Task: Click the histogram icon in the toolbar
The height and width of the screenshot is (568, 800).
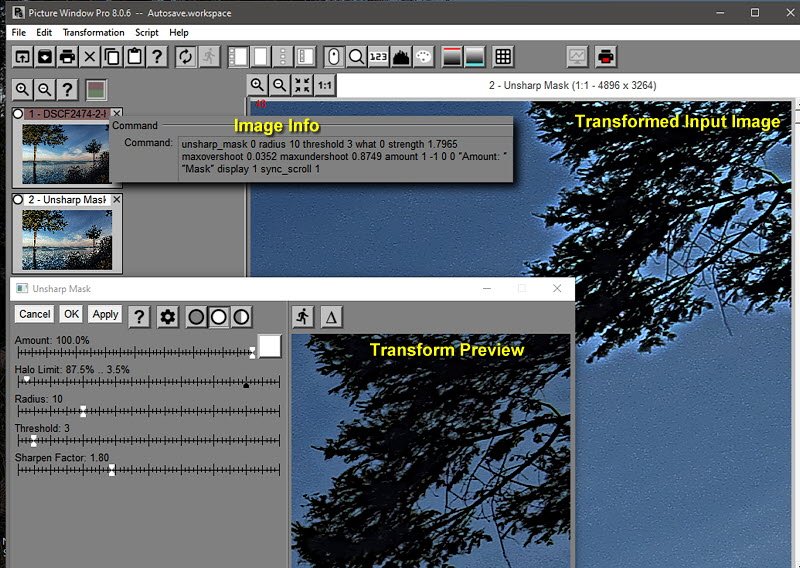Action: point(402,57)
